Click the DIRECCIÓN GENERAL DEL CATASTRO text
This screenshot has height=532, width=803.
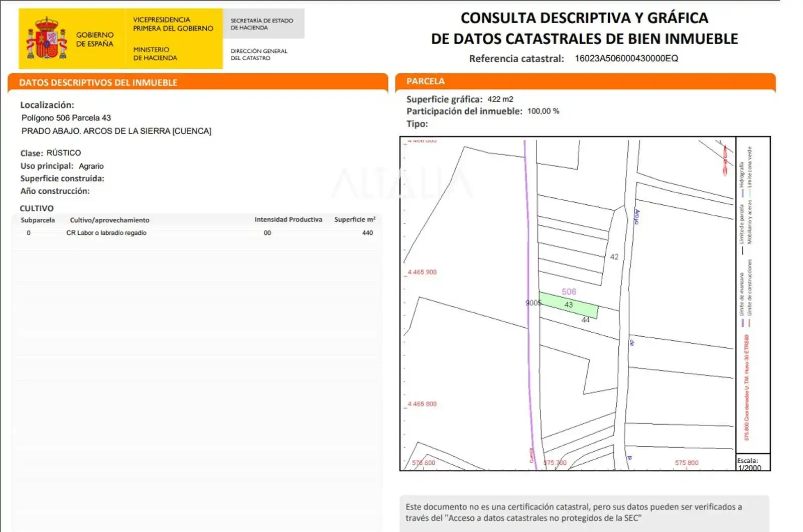click(x=259, y=54)
